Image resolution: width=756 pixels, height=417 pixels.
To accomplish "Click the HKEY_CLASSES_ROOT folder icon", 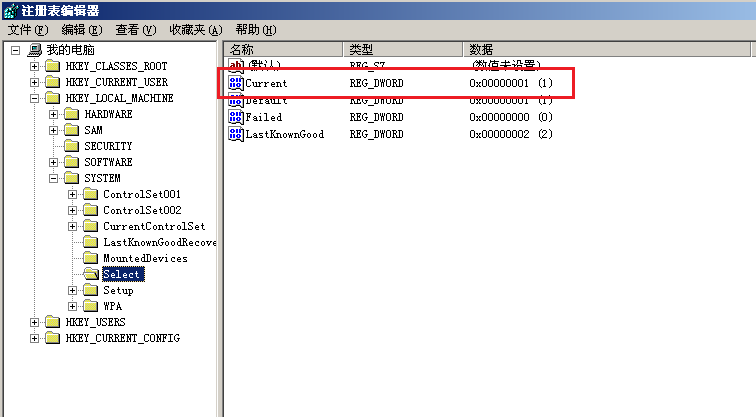I will pos(53,66).
